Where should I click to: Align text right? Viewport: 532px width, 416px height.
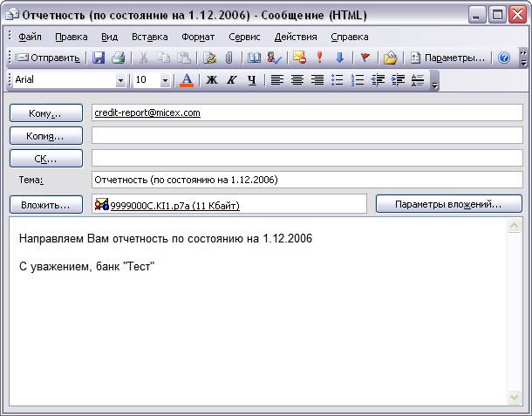[317, 80]
